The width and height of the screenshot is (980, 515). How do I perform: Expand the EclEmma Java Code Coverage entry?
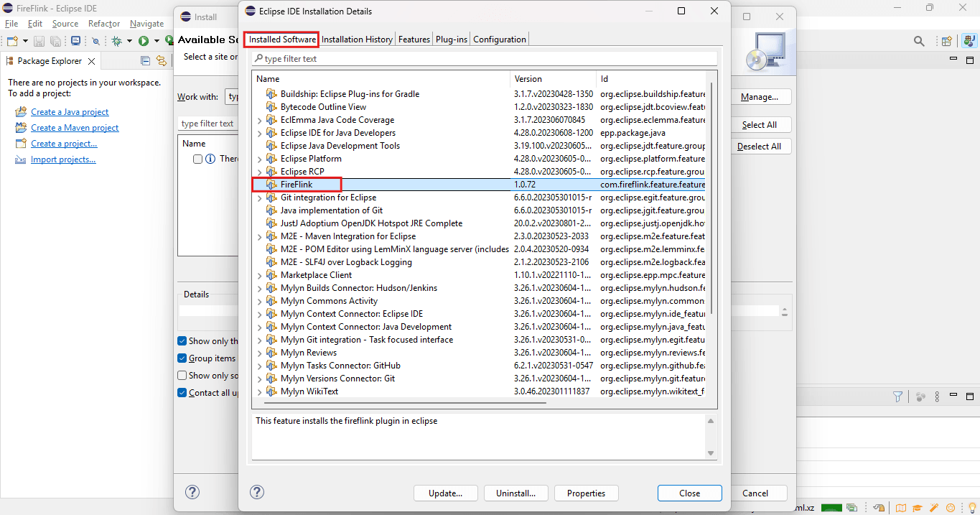click(x=260, y=120)
